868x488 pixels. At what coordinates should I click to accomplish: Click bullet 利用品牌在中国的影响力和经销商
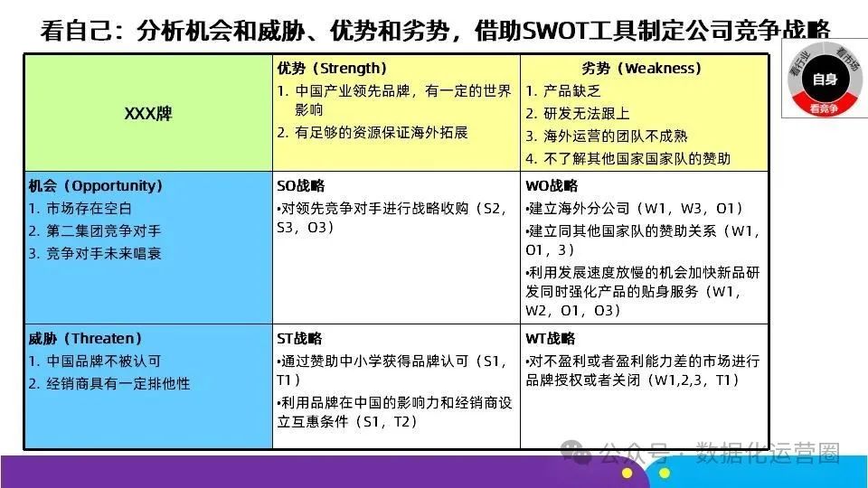click(x=395, y=412)
